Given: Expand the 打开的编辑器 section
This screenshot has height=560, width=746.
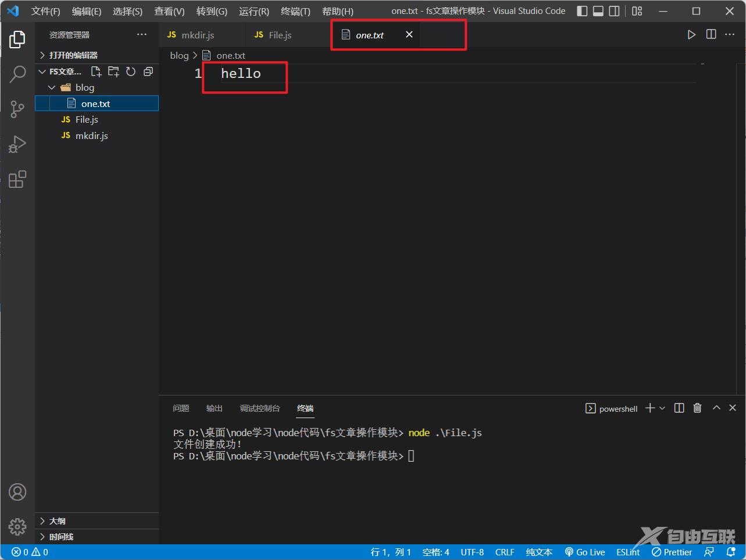Looking at the screenshot, I should coord(97,55).
